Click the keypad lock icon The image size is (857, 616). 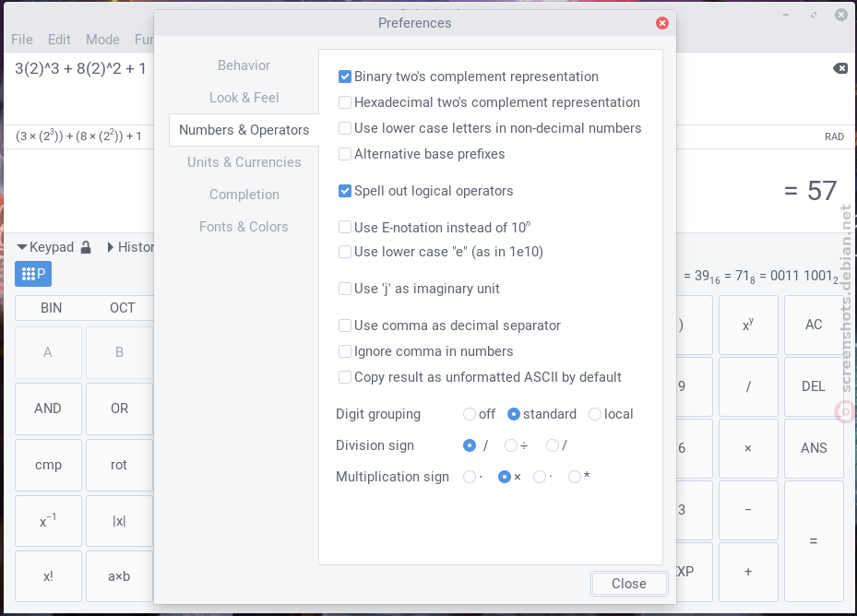pos(86,247)
